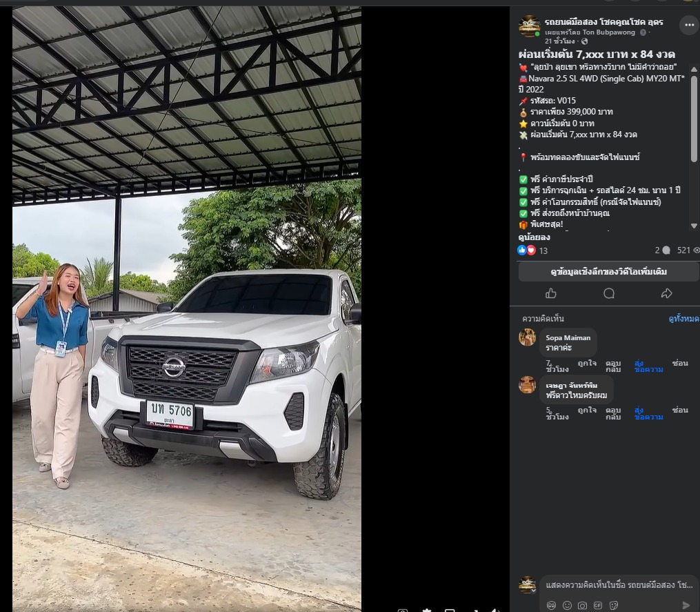The width and height of the screenshot is (700, 612).
Task: Click the comment bubble count showing 2
Action: tap(663, 250)
